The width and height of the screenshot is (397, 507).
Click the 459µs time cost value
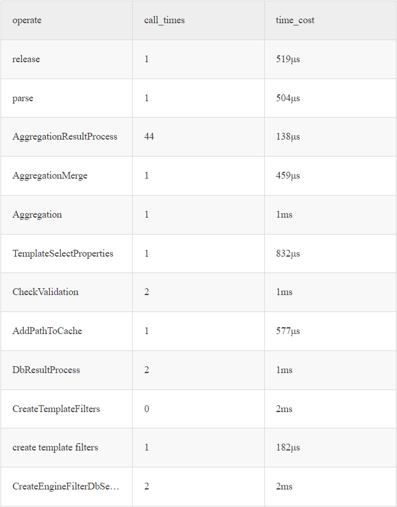pos(288,176)
